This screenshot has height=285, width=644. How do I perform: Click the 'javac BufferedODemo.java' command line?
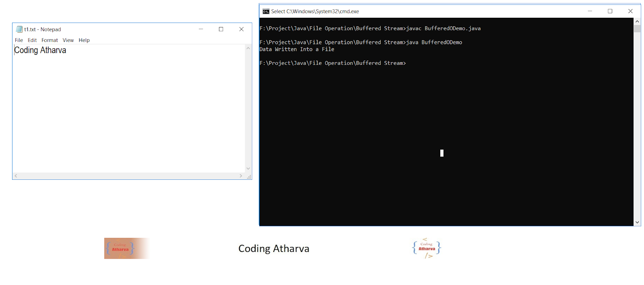(370, 28)
